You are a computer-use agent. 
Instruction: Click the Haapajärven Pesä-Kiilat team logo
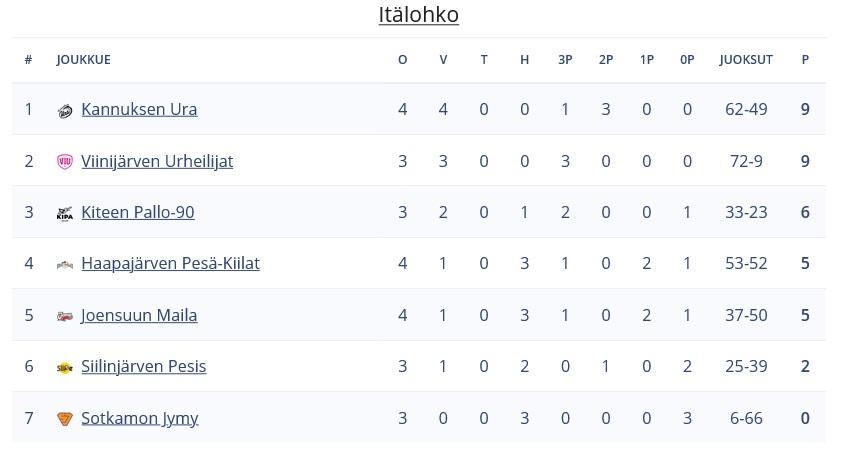click(x=65, y=265)
